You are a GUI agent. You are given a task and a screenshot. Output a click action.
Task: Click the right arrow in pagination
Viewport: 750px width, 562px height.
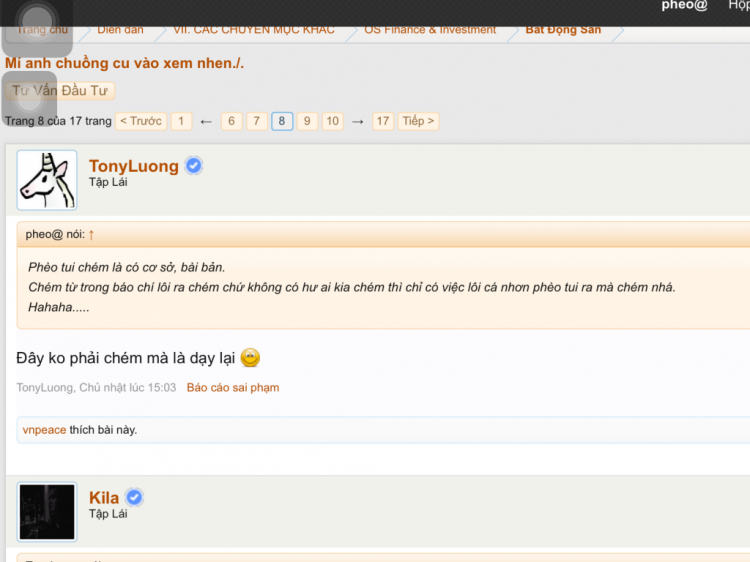(x=357, y=122)
